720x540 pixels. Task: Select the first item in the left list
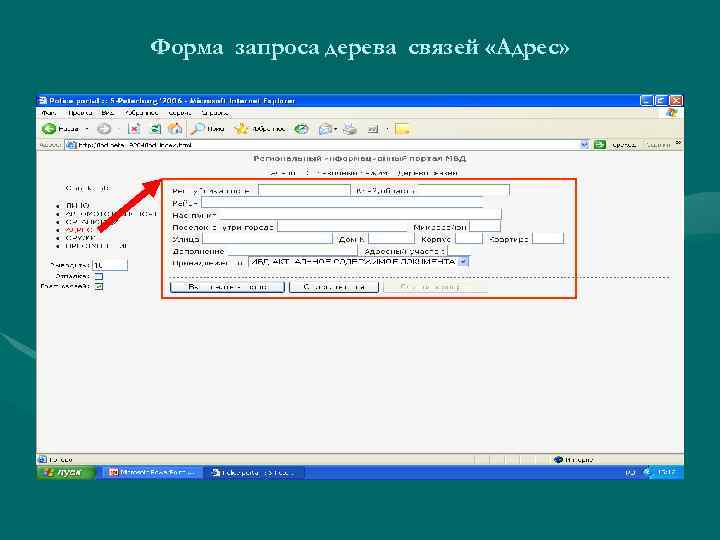pos(78,206)
